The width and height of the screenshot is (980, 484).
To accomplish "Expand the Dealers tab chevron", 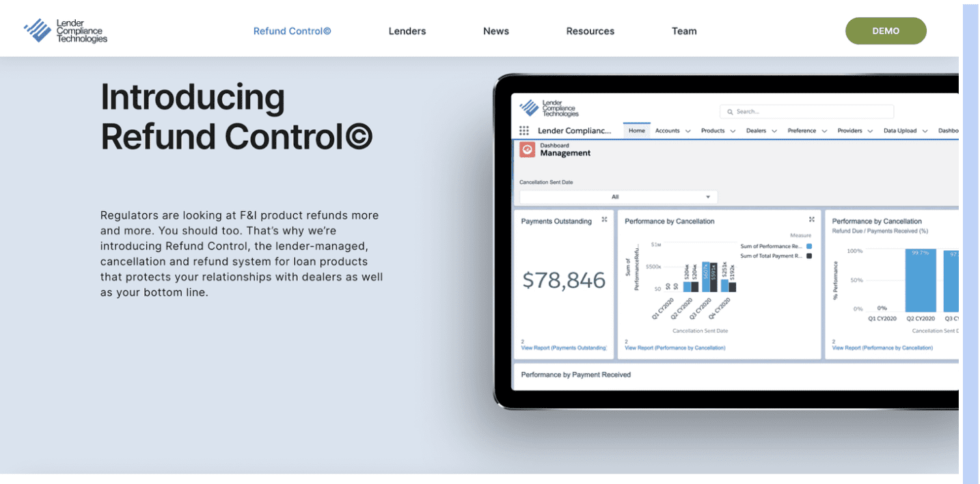I will click(774, 131).
